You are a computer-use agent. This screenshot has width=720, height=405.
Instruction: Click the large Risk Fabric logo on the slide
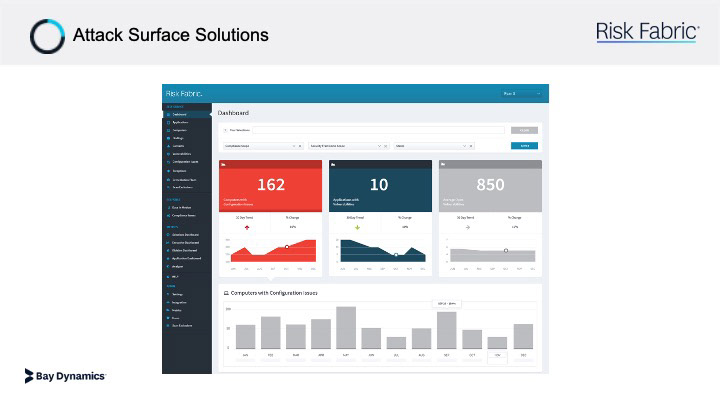click(647, 32)
